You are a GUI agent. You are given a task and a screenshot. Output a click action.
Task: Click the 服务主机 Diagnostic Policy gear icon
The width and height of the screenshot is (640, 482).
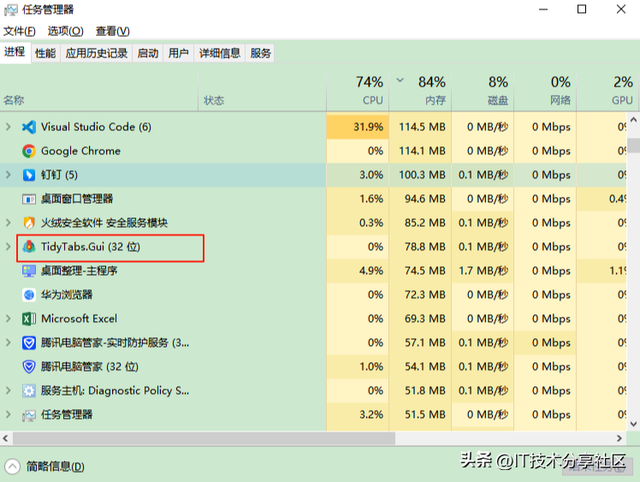tap(29, 391)
